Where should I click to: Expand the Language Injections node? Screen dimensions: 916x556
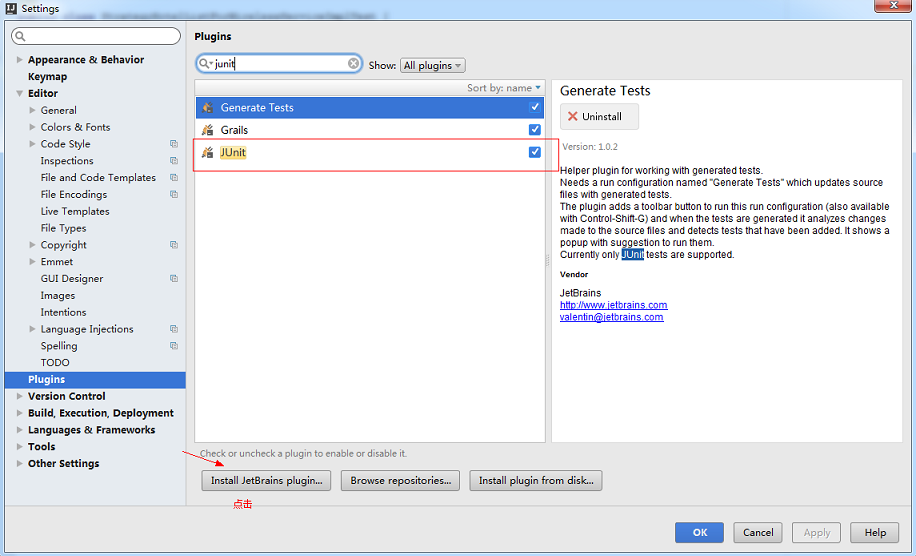(x=32, y=329)
